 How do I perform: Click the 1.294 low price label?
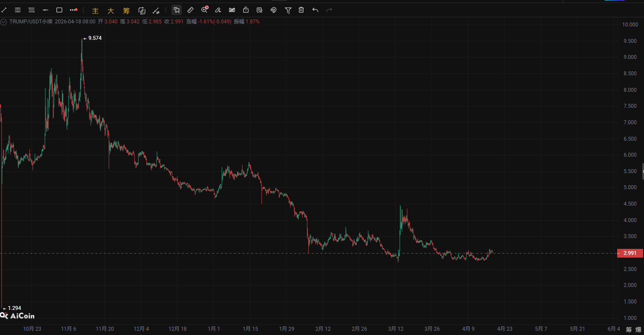coord(14,308)
